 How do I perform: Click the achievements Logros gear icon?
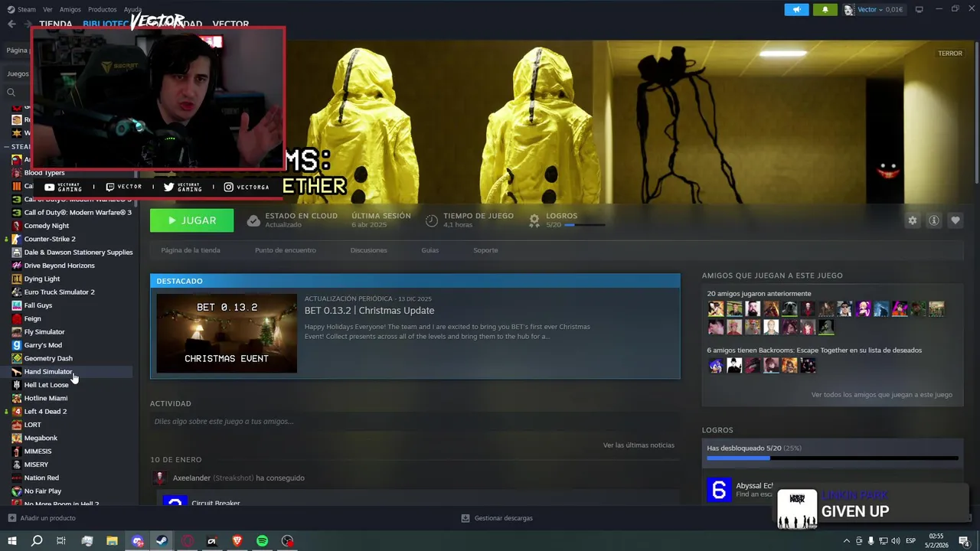[x=534, y=220]
